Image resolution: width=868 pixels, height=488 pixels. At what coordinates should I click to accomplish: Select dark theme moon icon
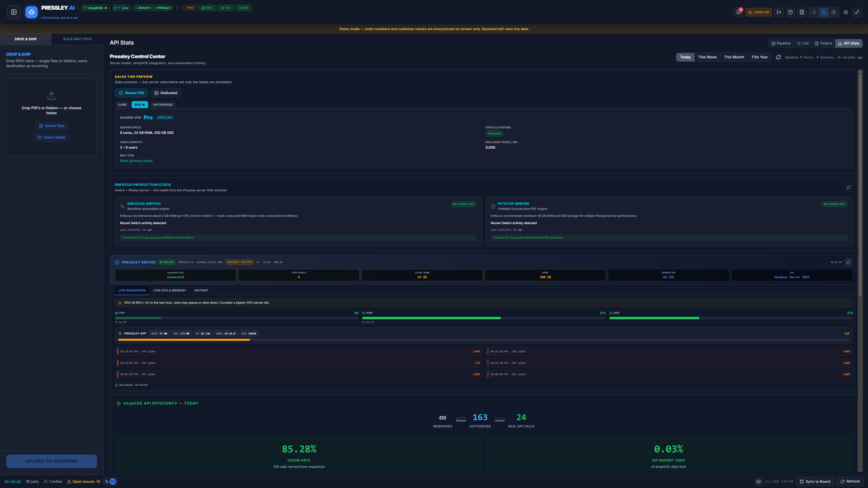824,12
